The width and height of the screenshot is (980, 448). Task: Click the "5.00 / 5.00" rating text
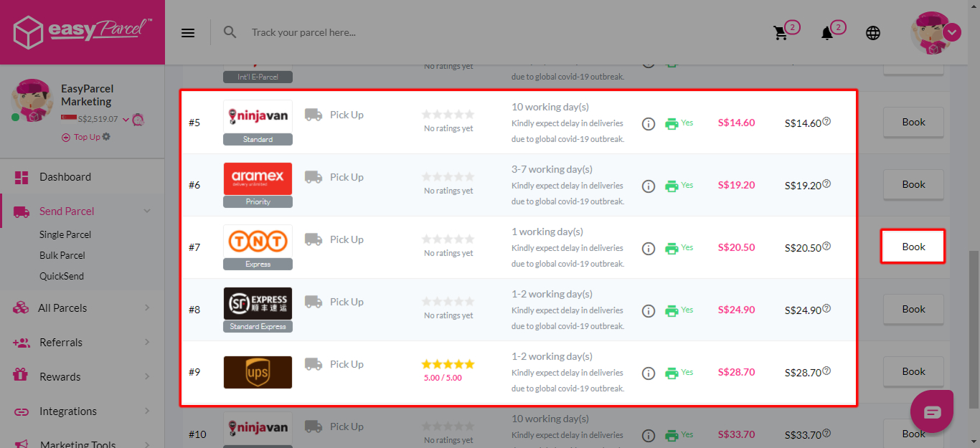click(x=442, y=378)
